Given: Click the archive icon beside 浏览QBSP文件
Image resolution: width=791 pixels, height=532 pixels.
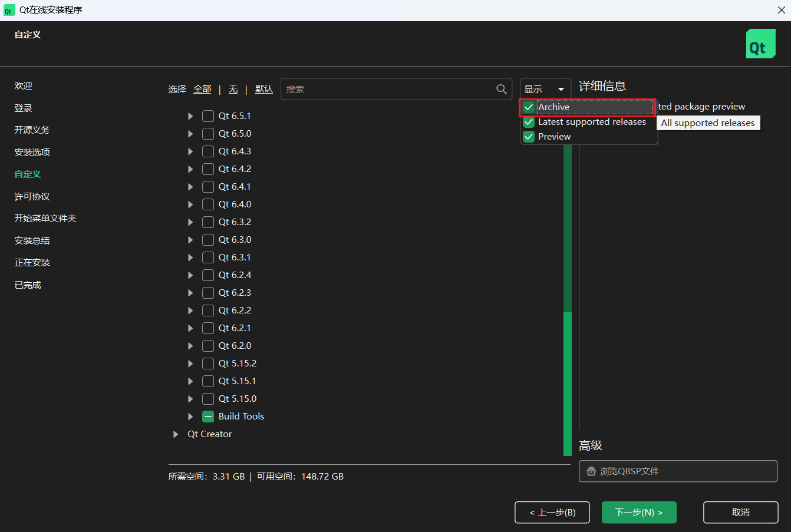Looking at the screenshot, I should pyautogui.click(x=591, y=471).
